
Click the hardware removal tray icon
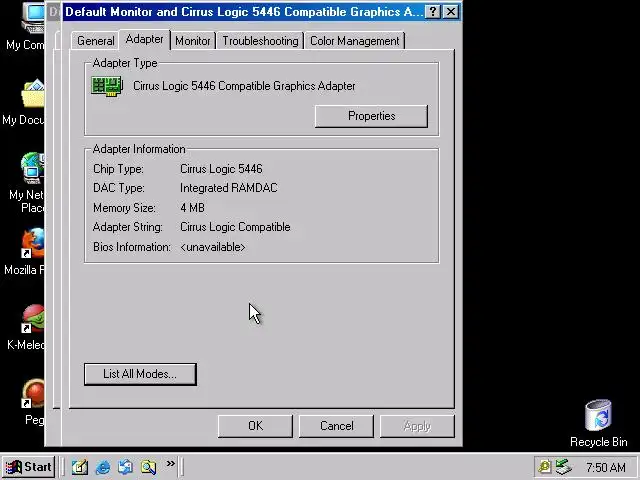pyautogui.click(x=564, y=467)
